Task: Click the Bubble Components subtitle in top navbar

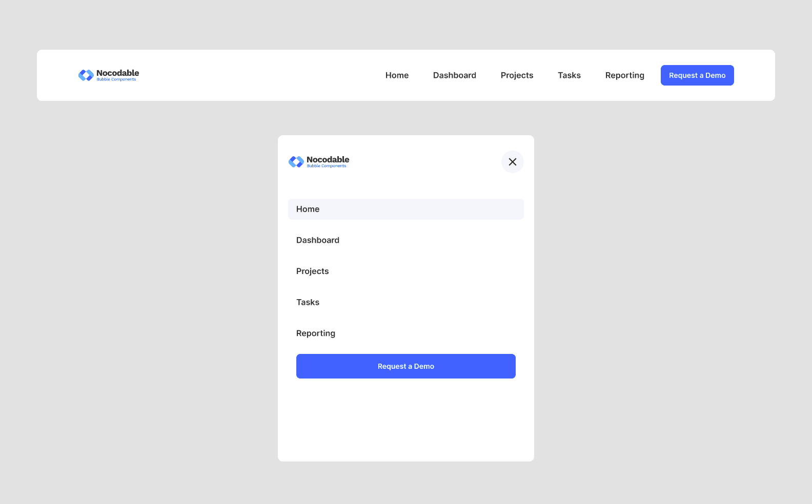Action: [x=116, y=79]
